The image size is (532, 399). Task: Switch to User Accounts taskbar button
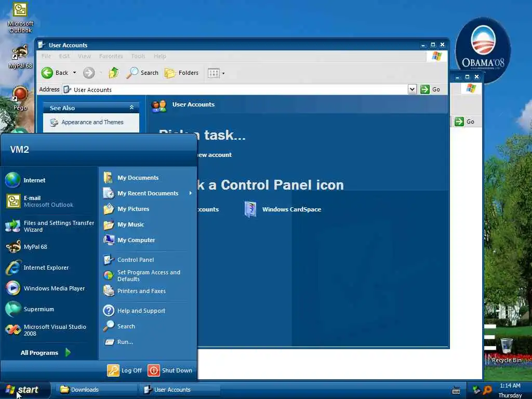tap(179, 390)
